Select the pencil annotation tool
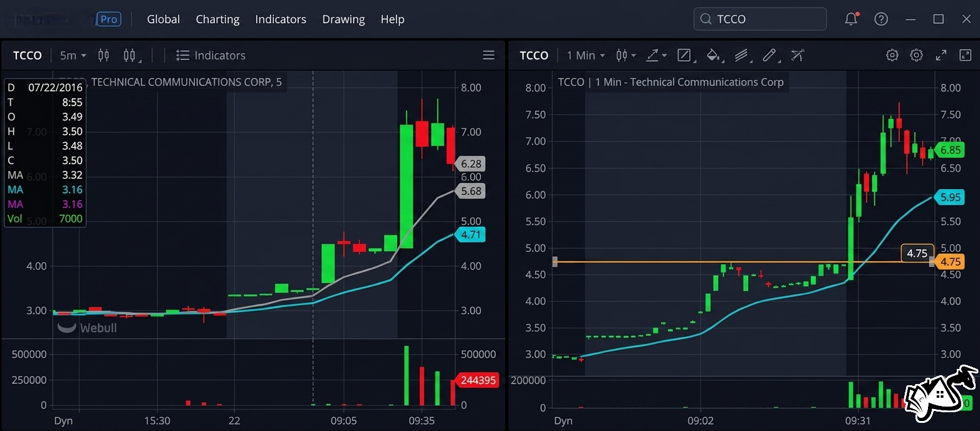 tap(771, 56)
